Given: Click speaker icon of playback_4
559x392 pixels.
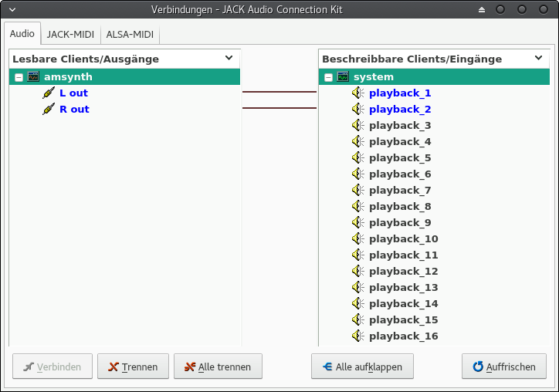Looking at the screenshot, I should click(358, 141).
